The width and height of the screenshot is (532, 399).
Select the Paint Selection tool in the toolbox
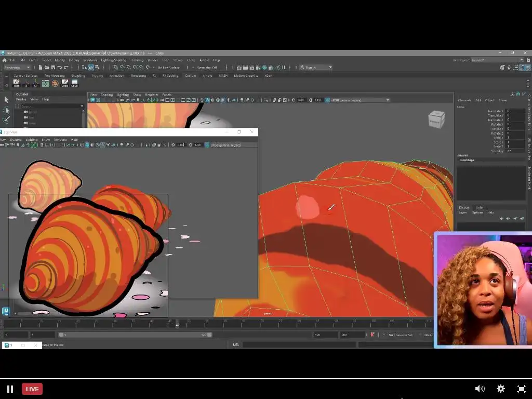coord(6,120)
